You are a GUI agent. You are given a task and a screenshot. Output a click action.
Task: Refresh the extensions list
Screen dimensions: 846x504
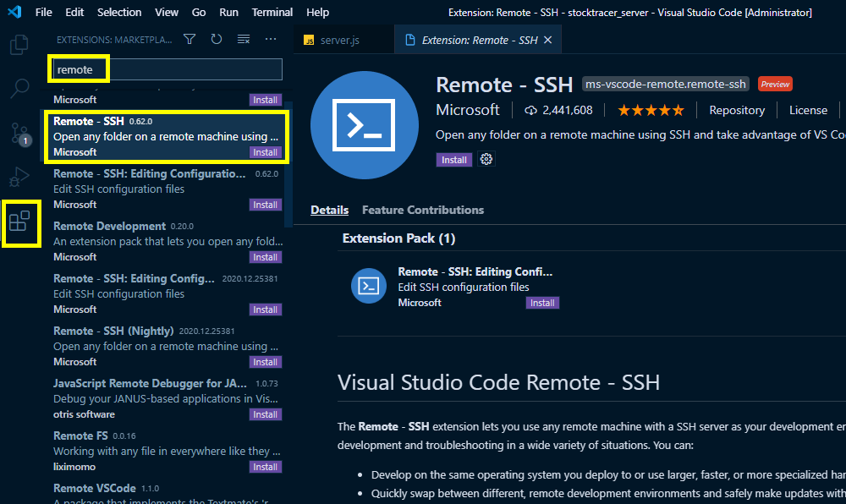pyautogui.click(x=217, y=40)
